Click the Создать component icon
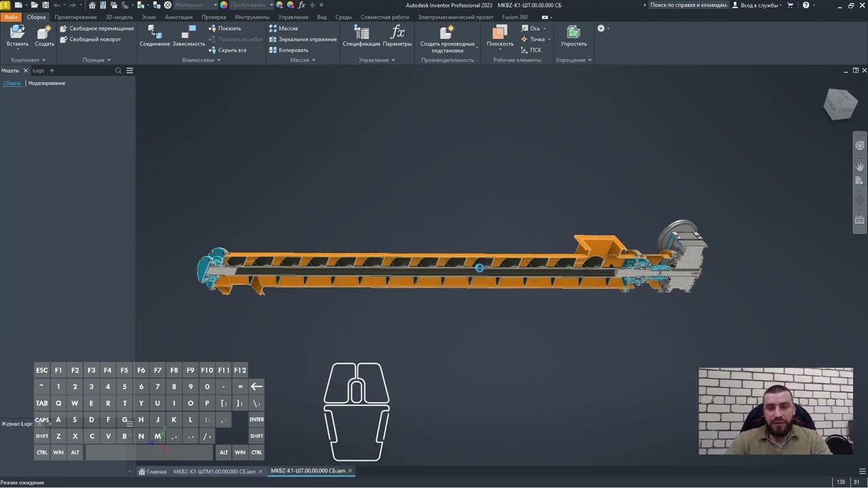This screenshot has height=488, width=868. click(44, 36)
